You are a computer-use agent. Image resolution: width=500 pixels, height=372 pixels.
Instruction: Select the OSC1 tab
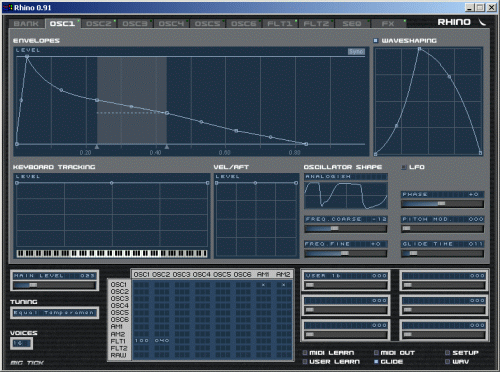pos(62,24)
